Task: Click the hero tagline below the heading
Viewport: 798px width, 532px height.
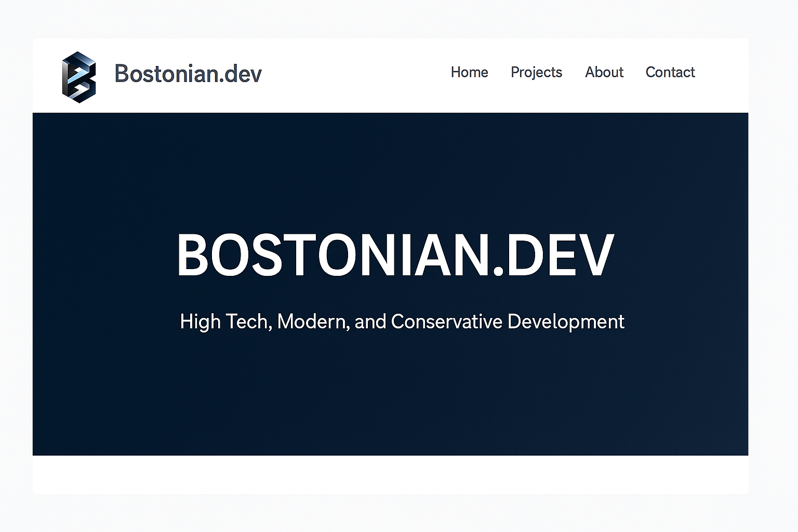Action: (x=402, y=322)
